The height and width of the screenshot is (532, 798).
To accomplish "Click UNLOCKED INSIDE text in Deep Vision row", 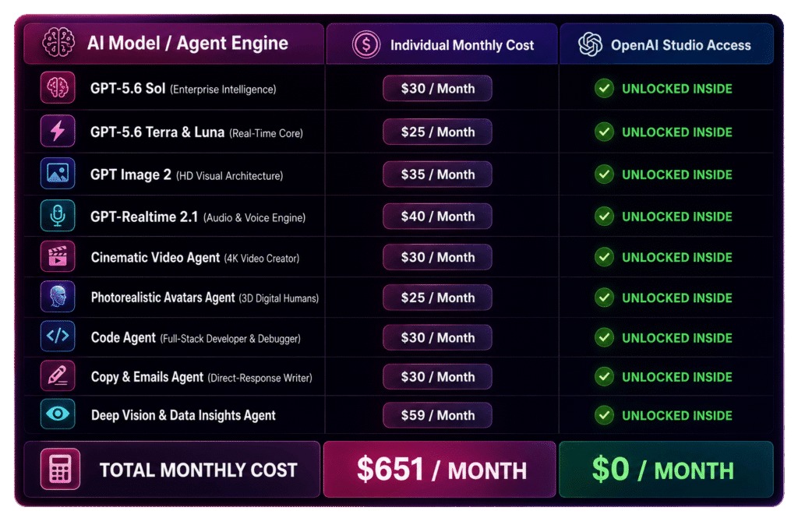I will (677, 415).
